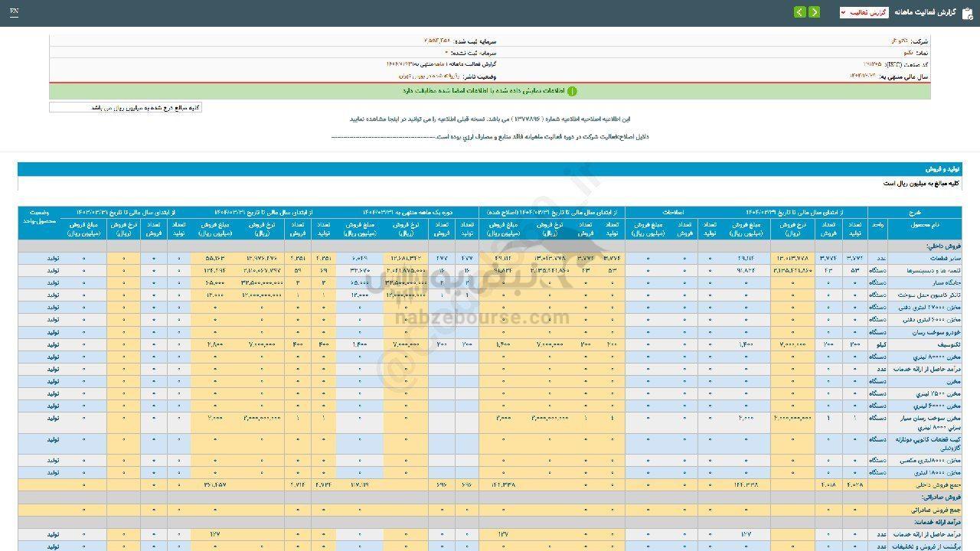Click the green info icon in the notice banner
Viewport: 980px width, 551px height.
(x=572, y=91)
